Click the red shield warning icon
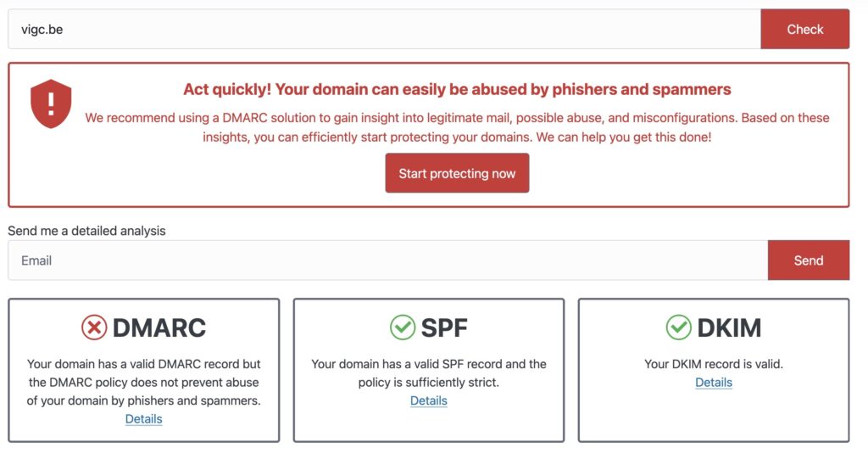868x459 pixels. tap(51, 104)
